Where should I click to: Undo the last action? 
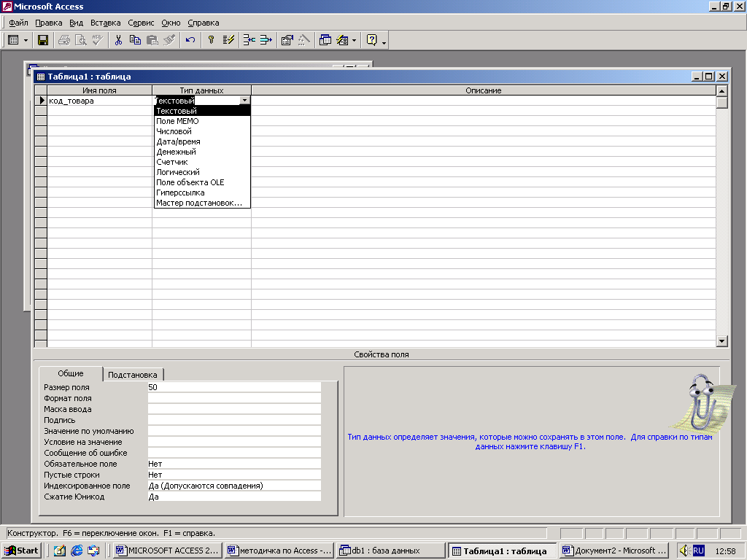click(x=190, y=41)
